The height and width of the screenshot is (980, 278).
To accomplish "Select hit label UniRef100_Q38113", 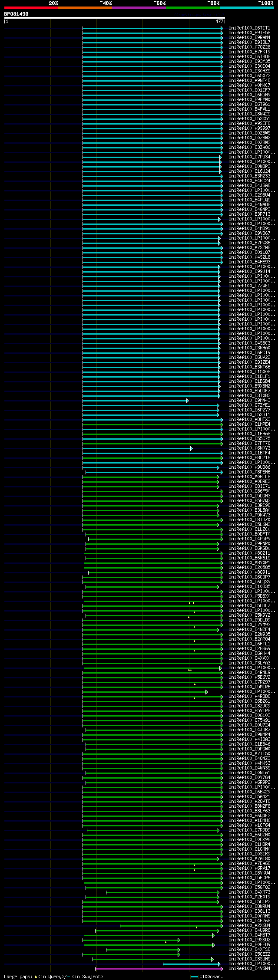I will point(249,911).
